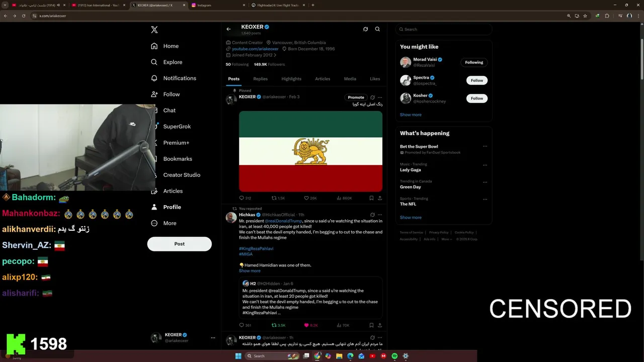Image resolution: width=644 pixels, height=362 pixels.
Task: Click Following button next to Morad Vaisi
Action: (x=474, y=62)
